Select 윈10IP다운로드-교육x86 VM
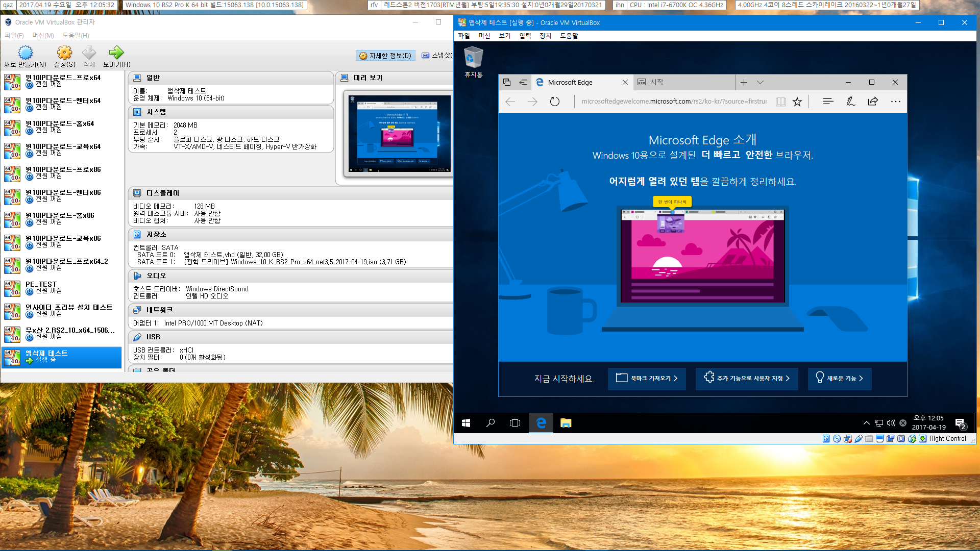 (x=62, y=242)
